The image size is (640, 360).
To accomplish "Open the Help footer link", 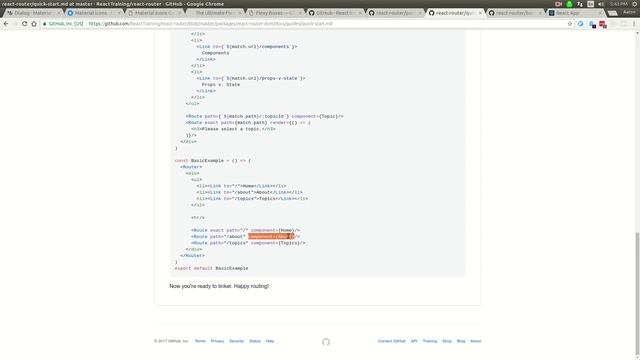I will [x=270, y=341].
